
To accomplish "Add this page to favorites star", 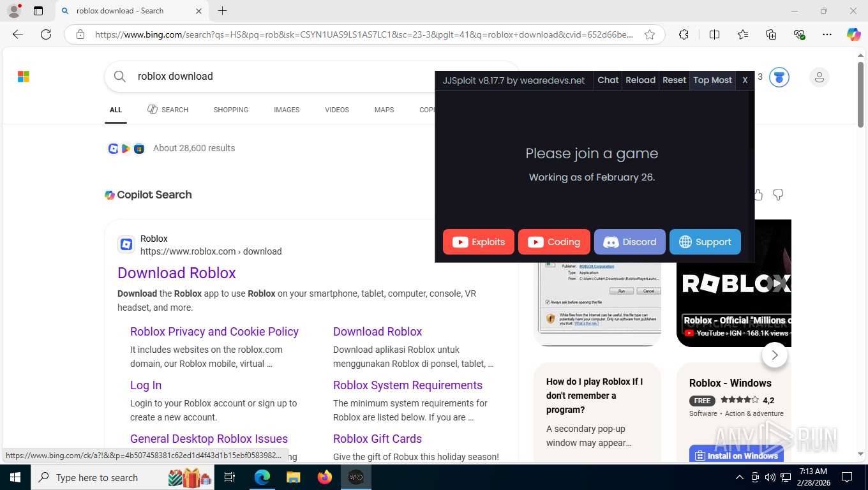I will (x=650, y=34).
